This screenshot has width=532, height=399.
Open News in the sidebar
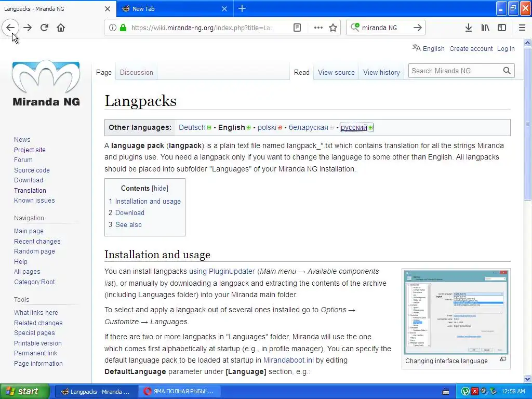tap(22, 139)
